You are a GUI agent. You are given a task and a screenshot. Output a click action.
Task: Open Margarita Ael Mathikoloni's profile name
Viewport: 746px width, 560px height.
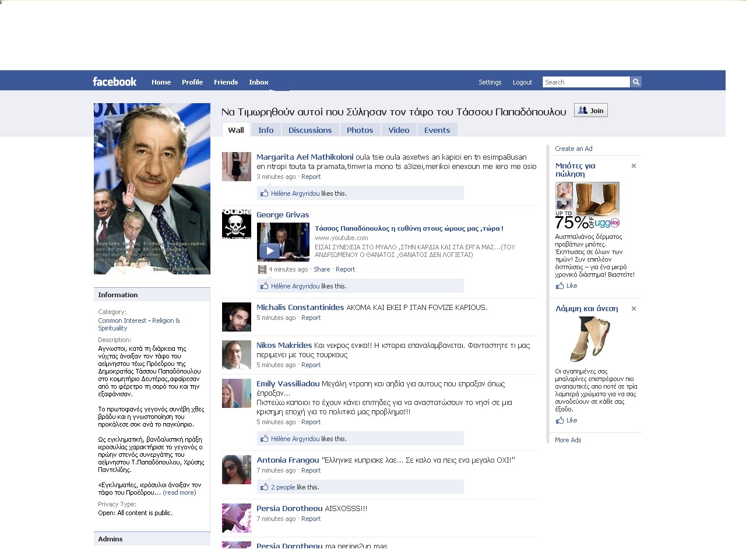click(x=305, y=157)
